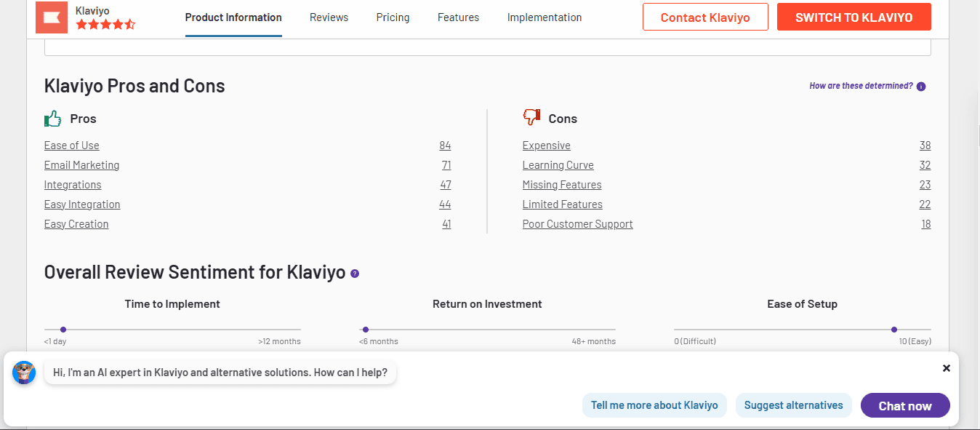
Task: Click the Ease of Use count 84
Action: pyautogui.click(x=445, y=146)
